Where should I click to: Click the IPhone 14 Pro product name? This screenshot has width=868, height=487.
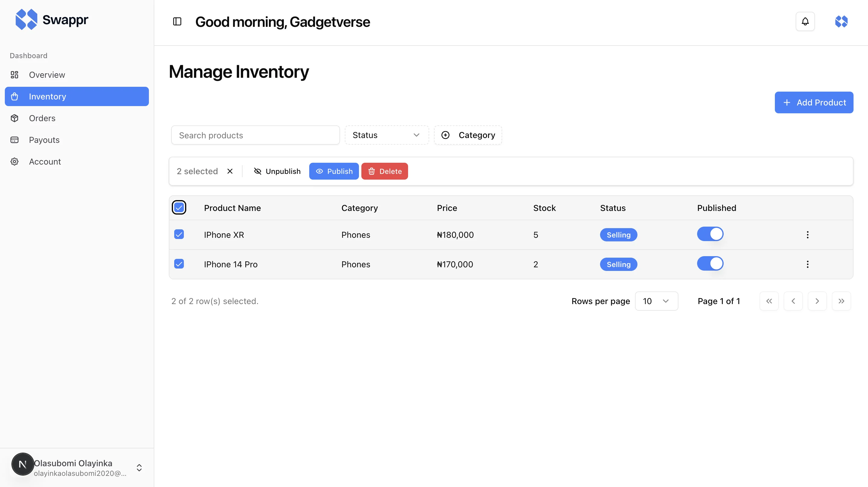[231, 265]
